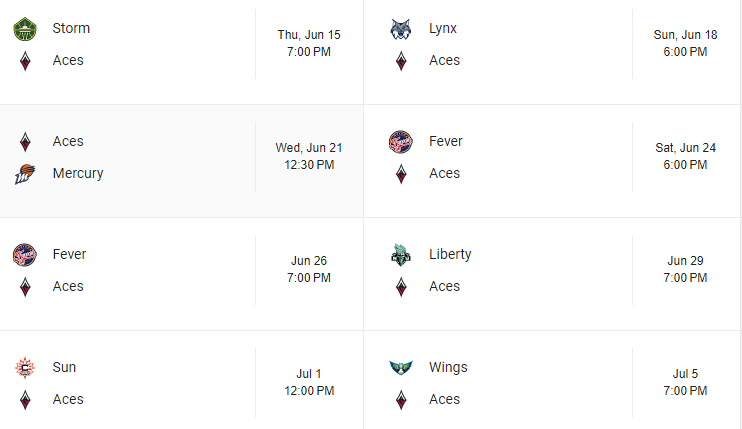The image size is (742, 429).
Task: Click Fever logo in Jun 24 game
Action: [401, 142]
